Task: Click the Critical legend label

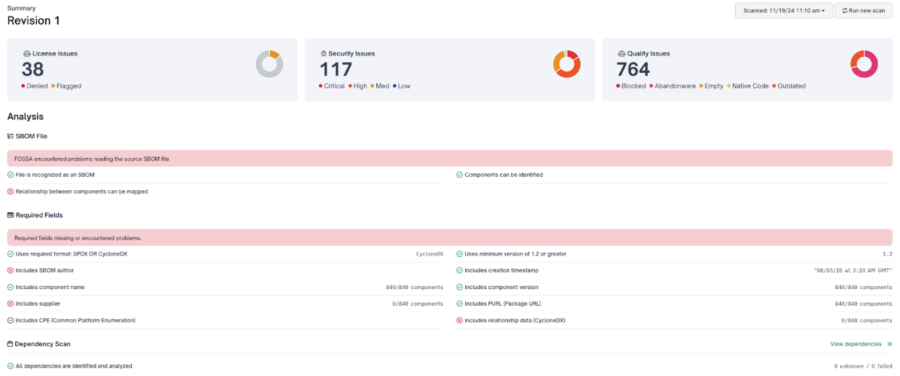Action: coord(334,86)
